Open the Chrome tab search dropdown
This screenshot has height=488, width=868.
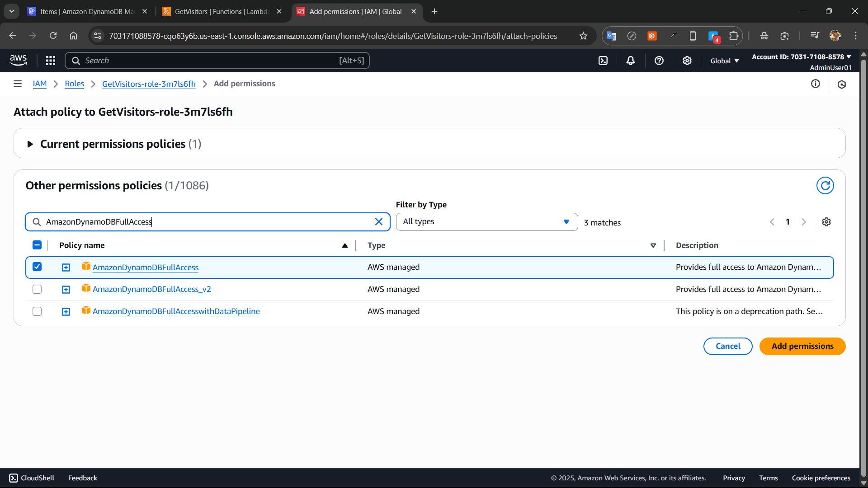click(x=12, y=11)
